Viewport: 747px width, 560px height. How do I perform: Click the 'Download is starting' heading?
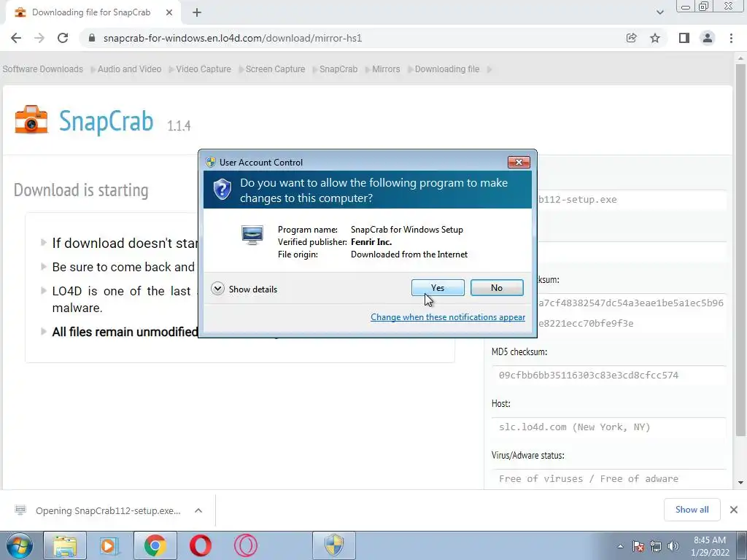[81, 190]
